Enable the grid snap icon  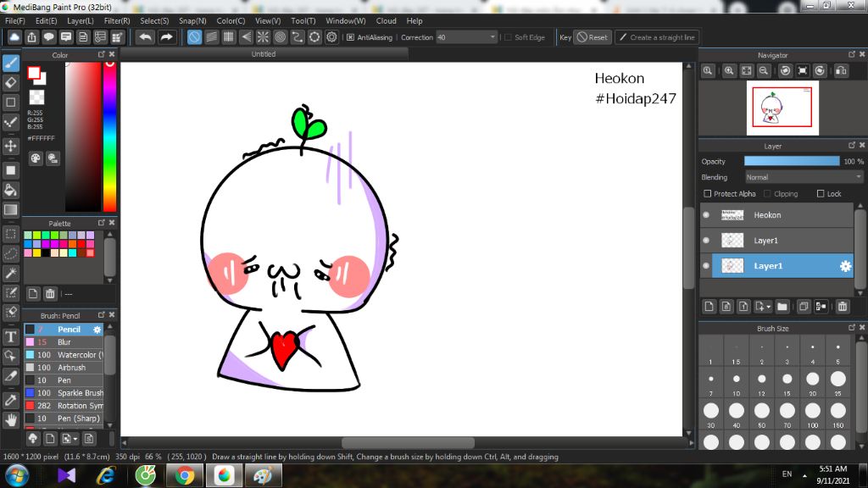point(229,37)
